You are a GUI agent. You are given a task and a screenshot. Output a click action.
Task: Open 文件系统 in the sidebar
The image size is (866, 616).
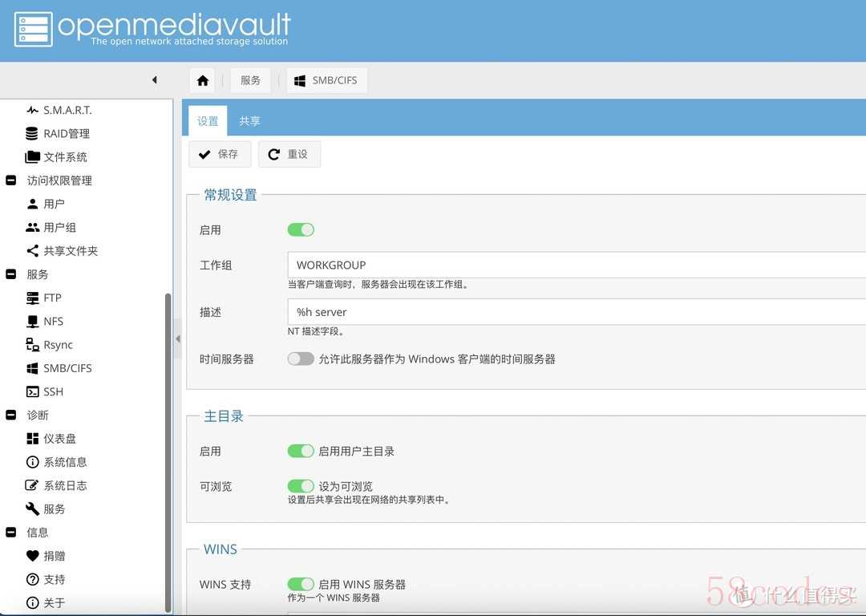click(x=65, y=157)
